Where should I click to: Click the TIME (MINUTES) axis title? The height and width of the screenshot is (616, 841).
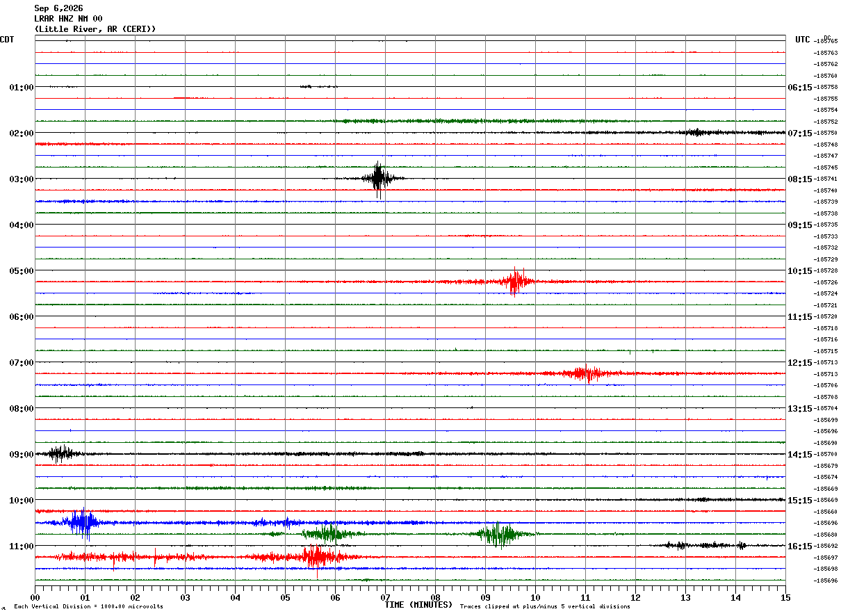pyautogui.click(x=418, y=605)
